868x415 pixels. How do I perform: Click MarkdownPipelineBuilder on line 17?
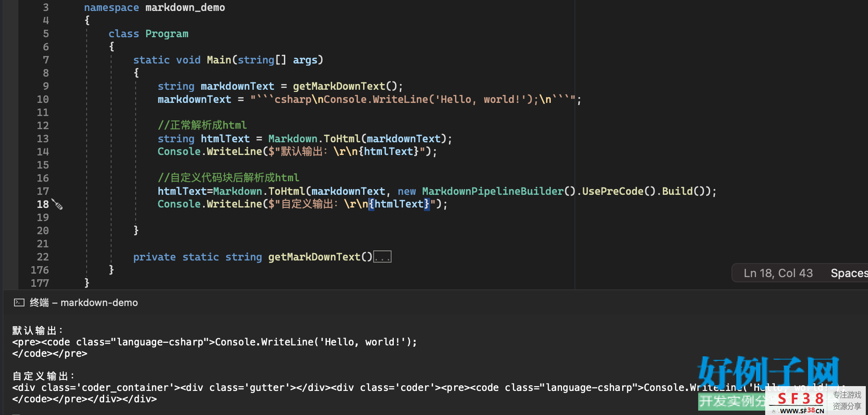click(x=493, y=191)
